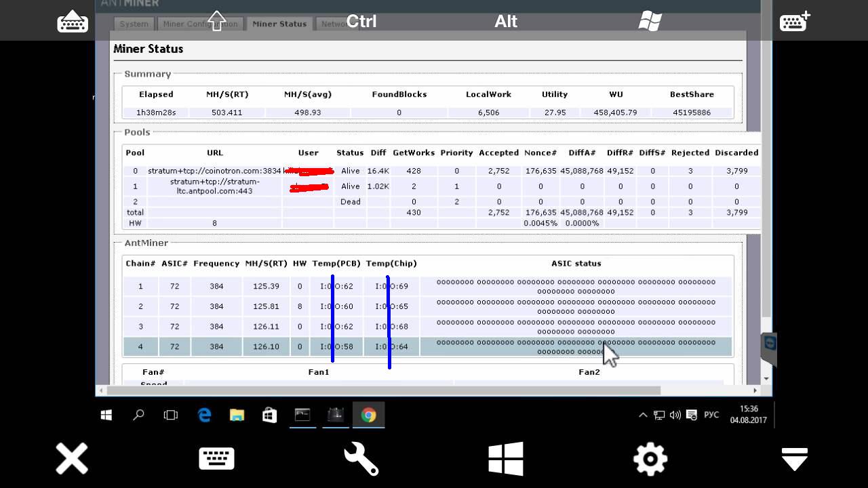This screenshot has width=868, height=488.
Task: Click the MH/S(RT) value 503.411
Action: [x=226, y=113]
